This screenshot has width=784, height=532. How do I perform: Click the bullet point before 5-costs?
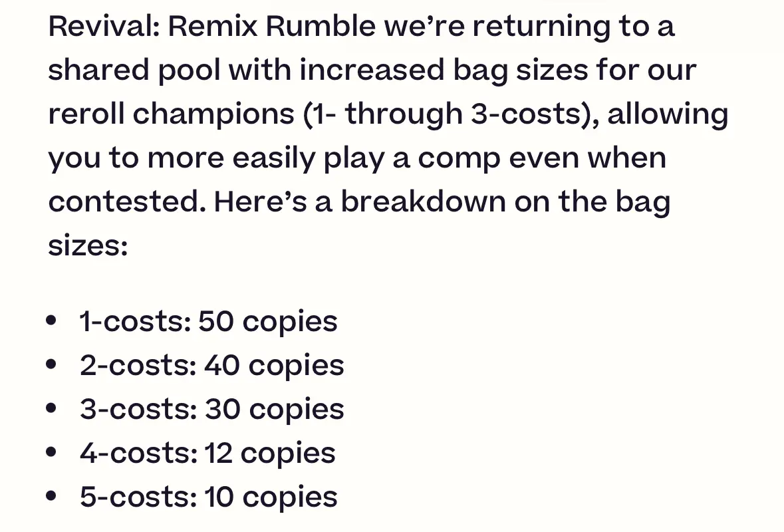(51, 496)
